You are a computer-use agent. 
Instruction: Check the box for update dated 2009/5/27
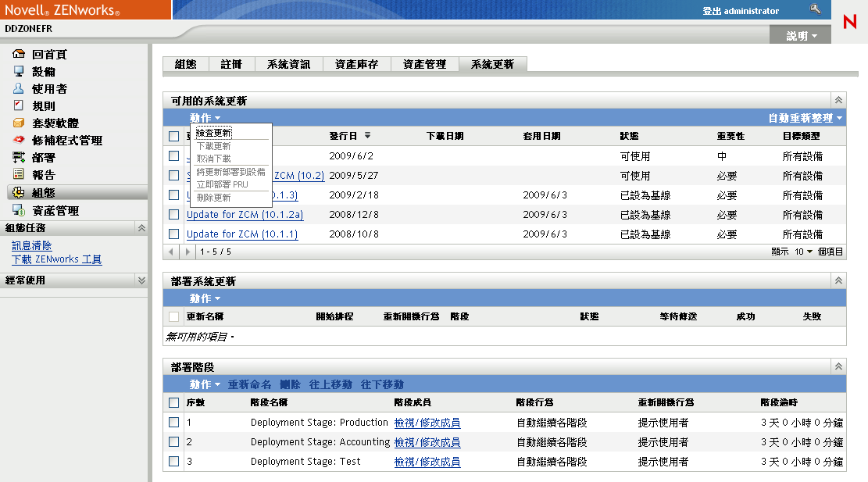(x=173, y=176)
